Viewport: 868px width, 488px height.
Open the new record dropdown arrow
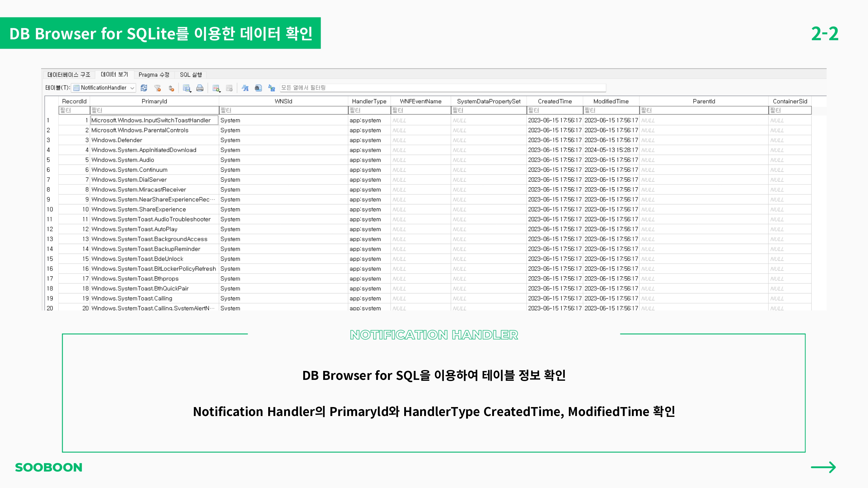(220, 91)
